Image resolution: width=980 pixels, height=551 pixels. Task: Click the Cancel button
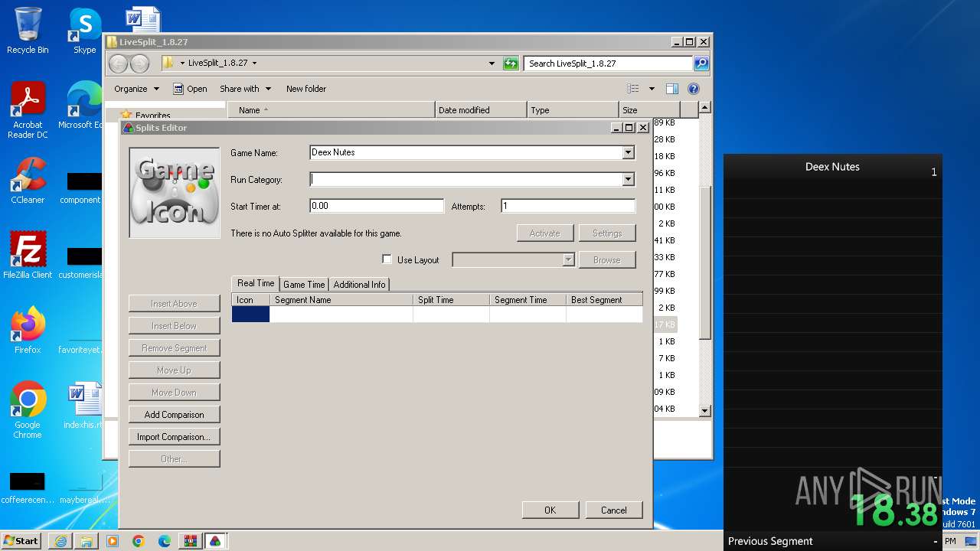click(613, 510)
